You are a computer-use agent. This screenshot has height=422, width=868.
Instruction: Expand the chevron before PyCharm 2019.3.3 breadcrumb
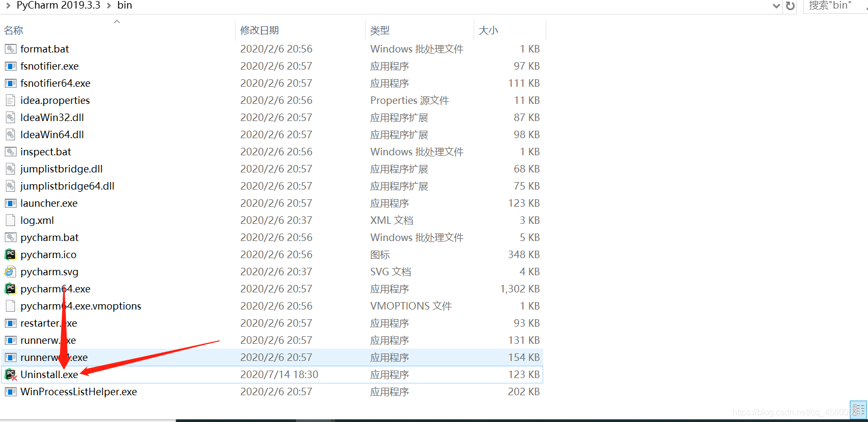[x=8, y=5]
